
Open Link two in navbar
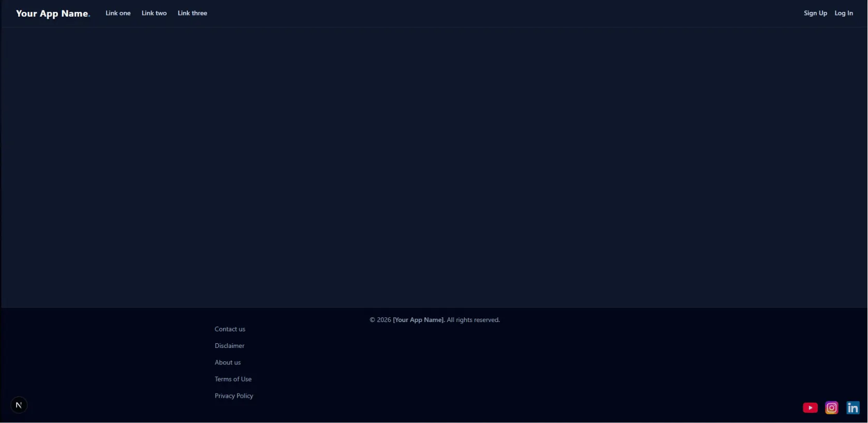(154, 13)
